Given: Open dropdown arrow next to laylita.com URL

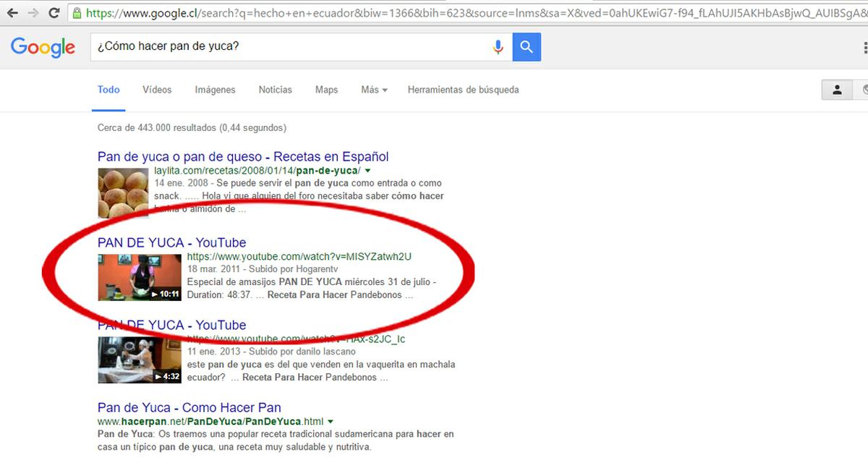Looking at the screenshot, I should (x=367, y=171).
